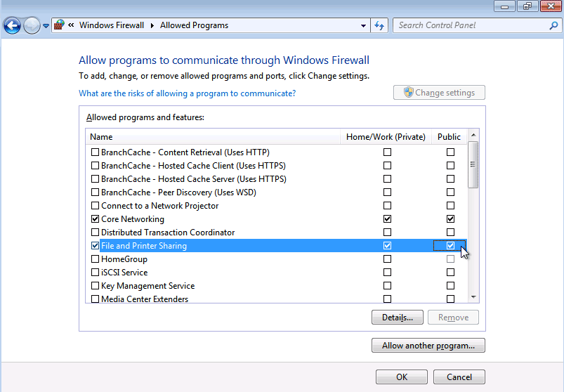Open the risks of allowing a program link
This screenshot has height=392, width=564.
pos(187,93)
